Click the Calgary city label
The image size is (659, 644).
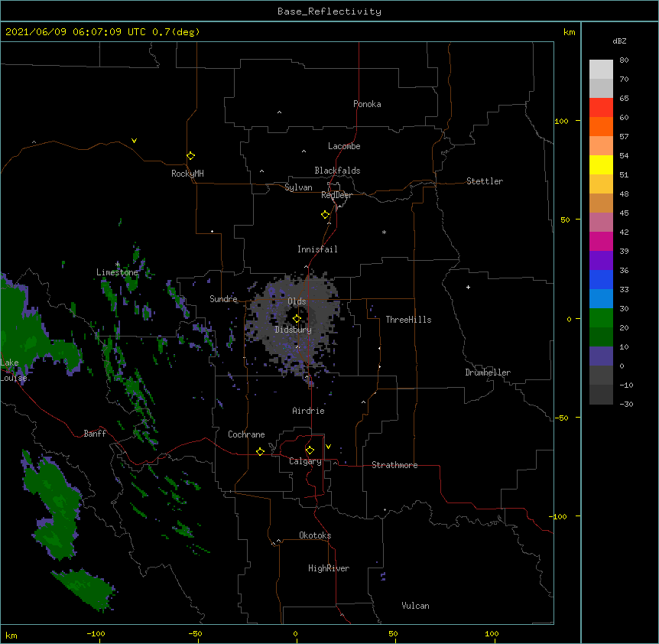pos(305,461)
